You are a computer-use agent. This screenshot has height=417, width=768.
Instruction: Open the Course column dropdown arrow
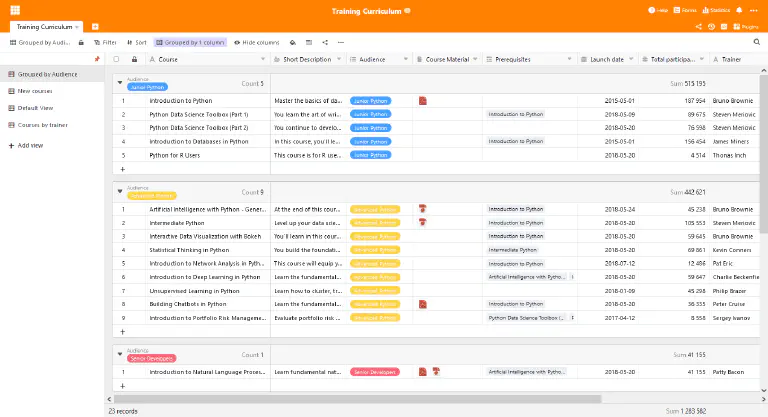coord(263,59)
